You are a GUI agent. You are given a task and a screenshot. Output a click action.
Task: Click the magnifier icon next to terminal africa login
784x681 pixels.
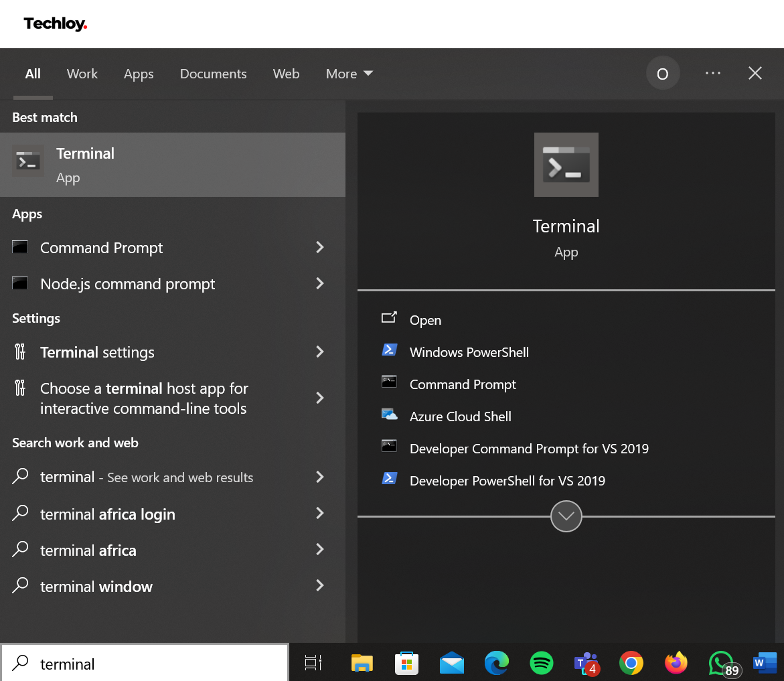20,513
